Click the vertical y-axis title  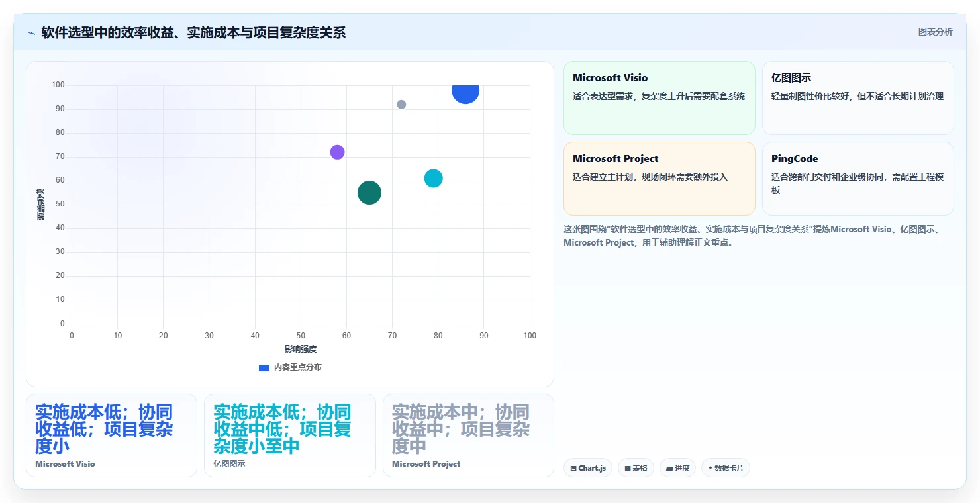click(x=41, y=205)
